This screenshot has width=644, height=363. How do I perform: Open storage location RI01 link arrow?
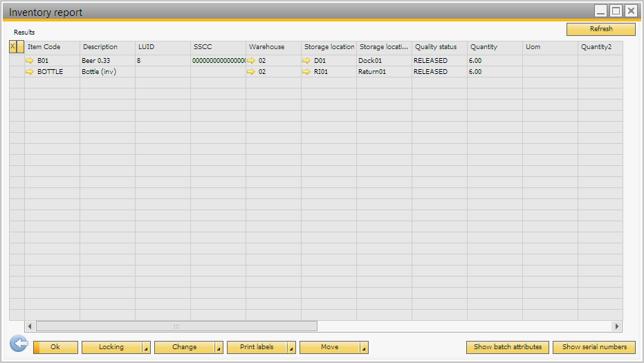pos(306,72)
